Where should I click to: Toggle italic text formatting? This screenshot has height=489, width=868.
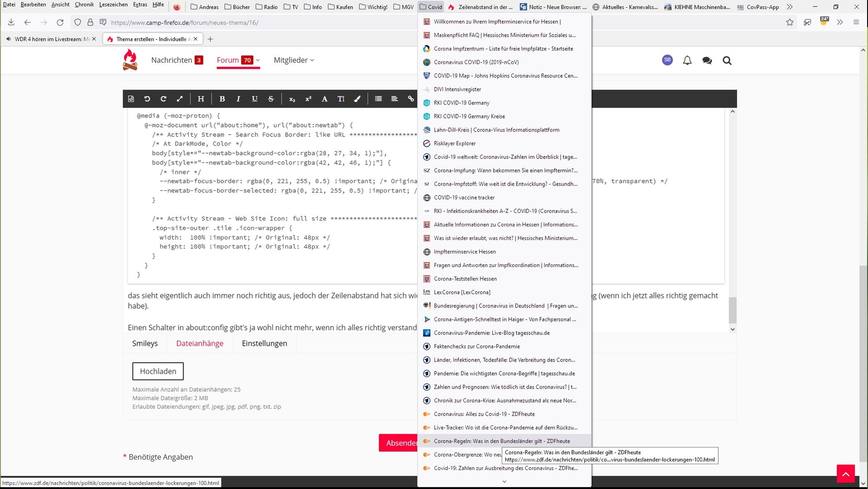coord(238,99)
